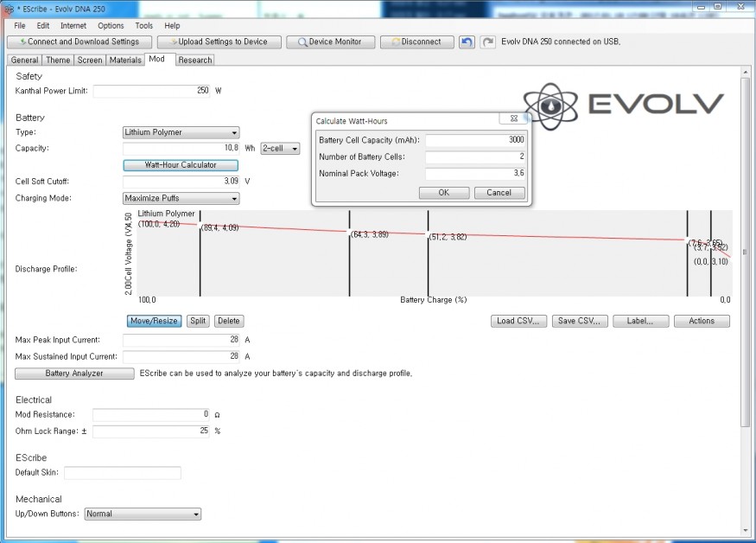Open the Actions button
Screen dimensions: 756x543
pyautogui.click(x=702, y=321)
